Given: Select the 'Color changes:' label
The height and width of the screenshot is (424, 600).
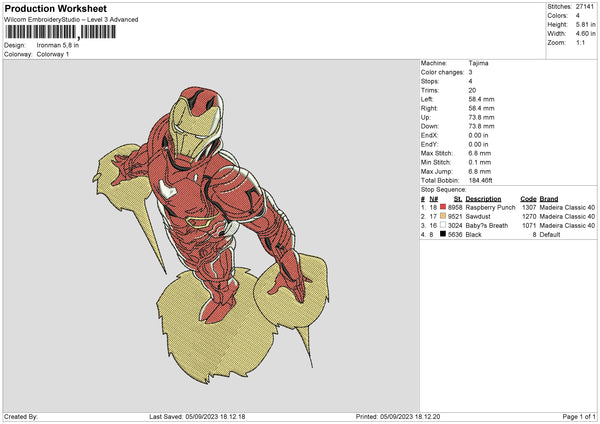Looking at the screenshot, I should pyautogui.click(x=442, y=72).
